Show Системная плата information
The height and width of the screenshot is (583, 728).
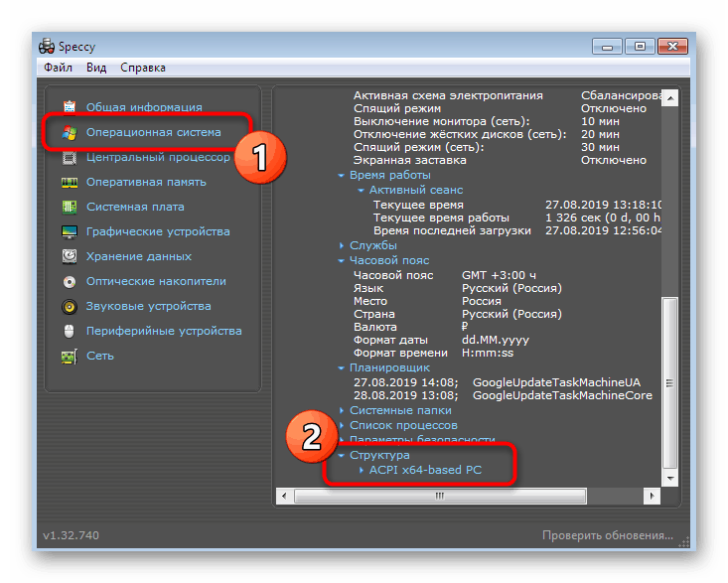135,207
